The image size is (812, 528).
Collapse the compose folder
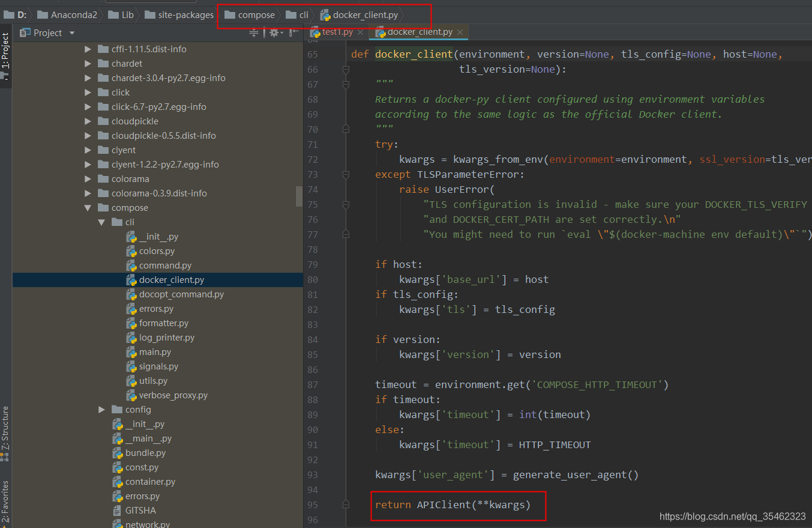(88, 208)
